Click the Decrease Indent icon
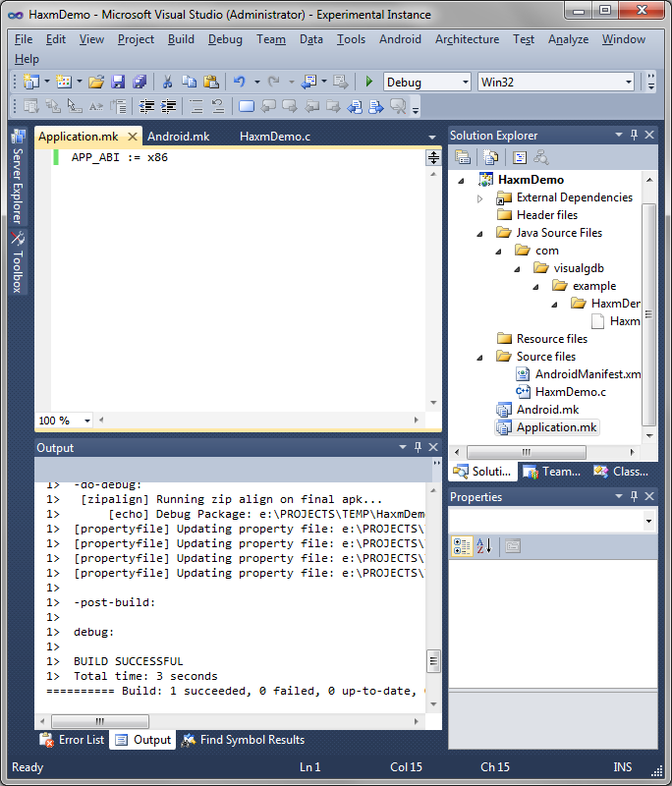 coord(146,106)
